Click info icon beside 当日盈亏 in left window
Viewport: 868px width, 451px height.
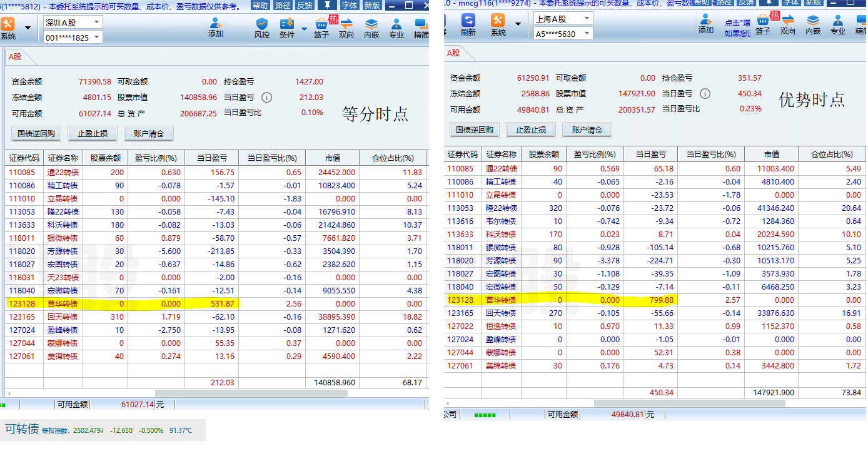click(x=266, y=98)
